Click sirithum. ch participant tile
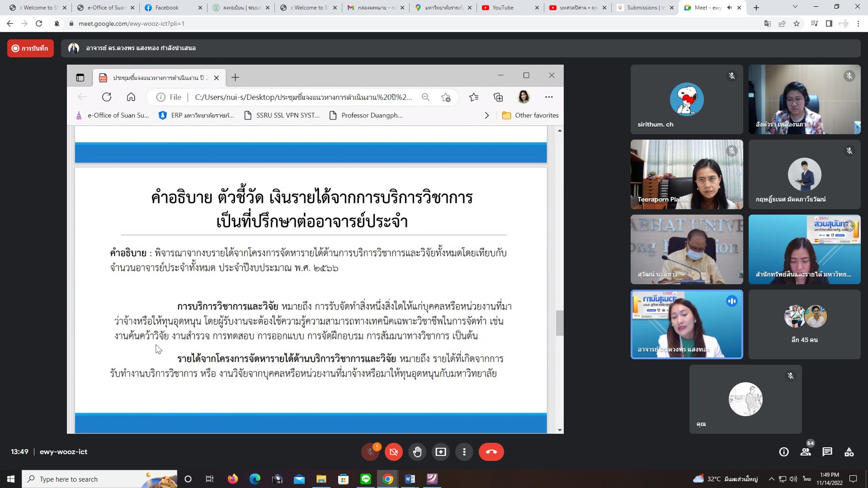Screen dimensions: 868x488 click(x=686, y=99)
